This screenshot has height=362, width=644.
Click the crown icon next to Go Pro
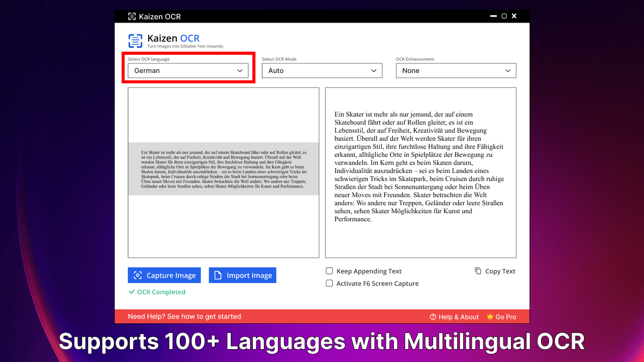(490, 317)
